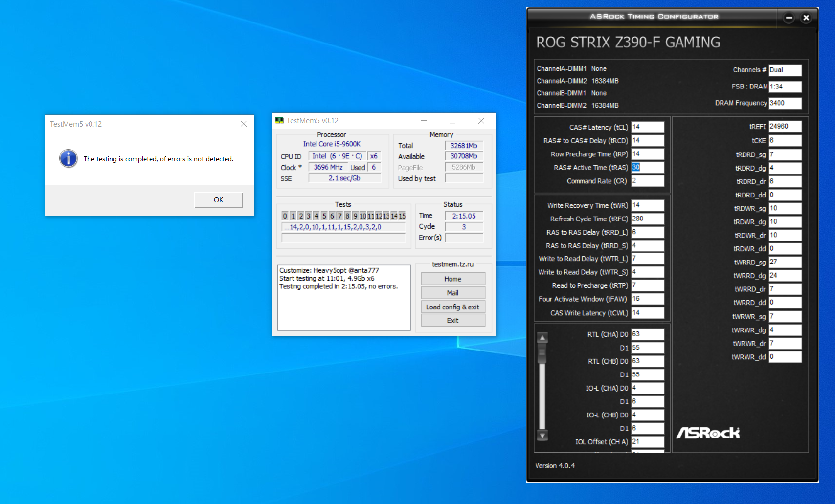Click the Refresh Cycle Time (tRFC) field
This screenshot has width=835, height=504.
pos(648,219)
